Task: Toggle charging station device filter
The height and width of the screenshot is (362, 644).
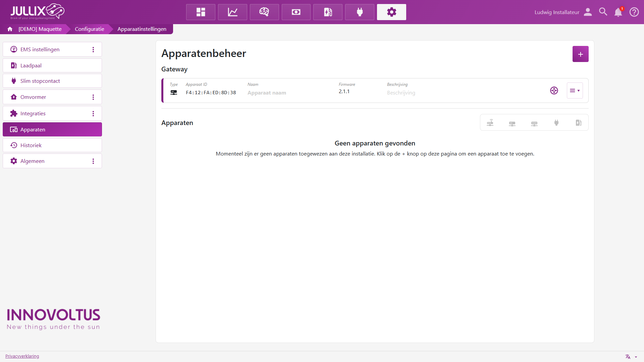Action: point(579,123)
